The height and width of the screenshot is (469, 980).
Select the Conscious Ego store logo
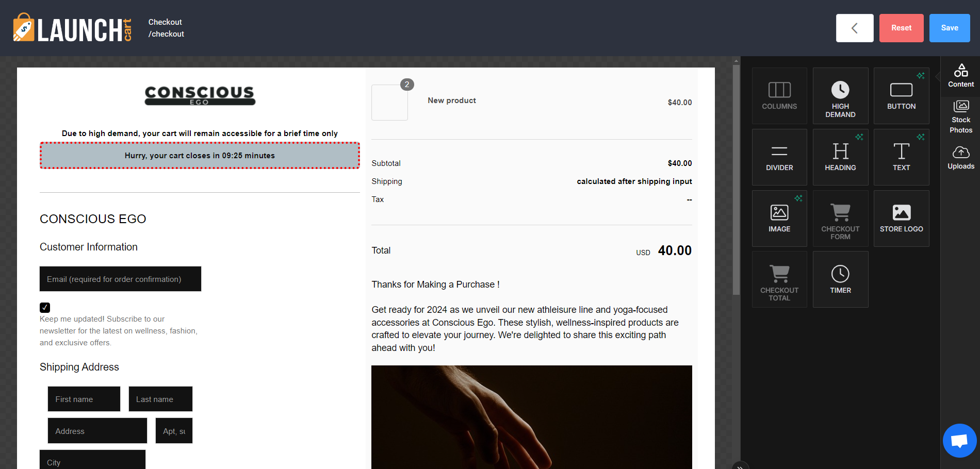click(x=200, y=95)
